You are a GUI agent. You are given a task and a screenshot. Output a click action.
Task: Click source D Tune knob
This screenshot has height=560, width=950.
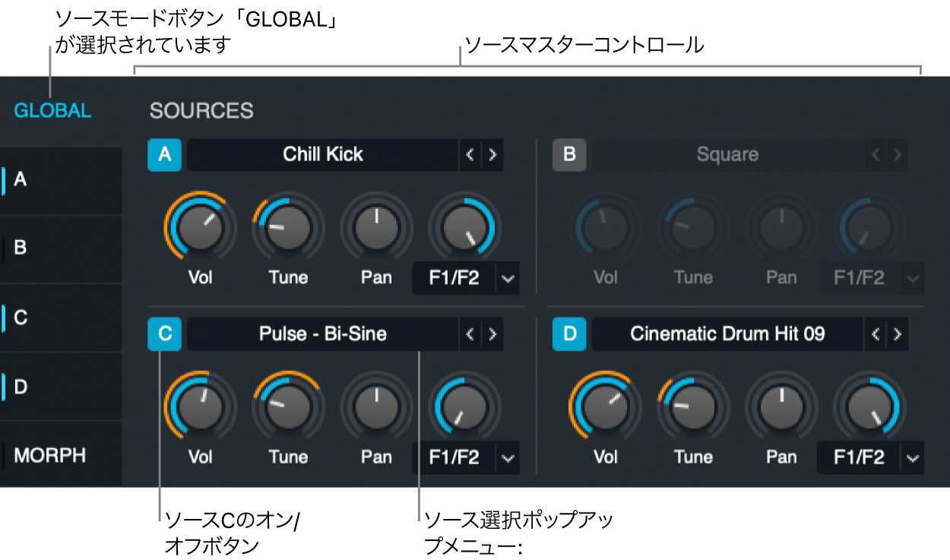click(x=693, y=406)
